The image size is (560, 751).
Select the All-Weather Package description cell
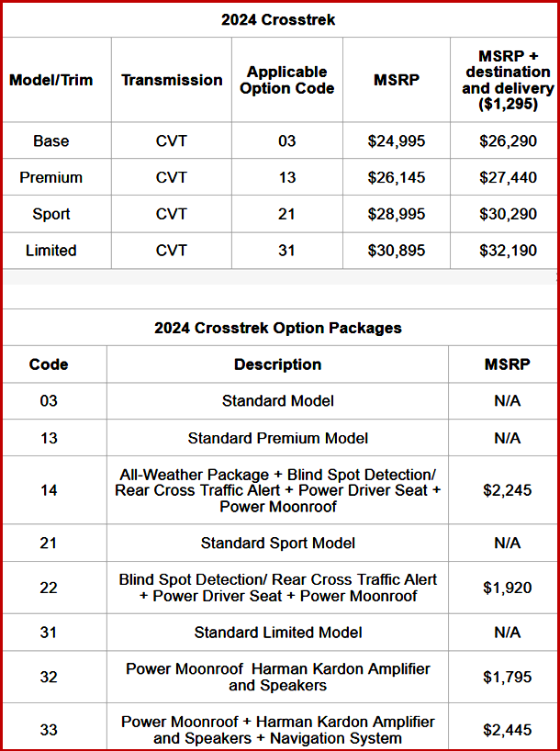click(x=277, y=490)
